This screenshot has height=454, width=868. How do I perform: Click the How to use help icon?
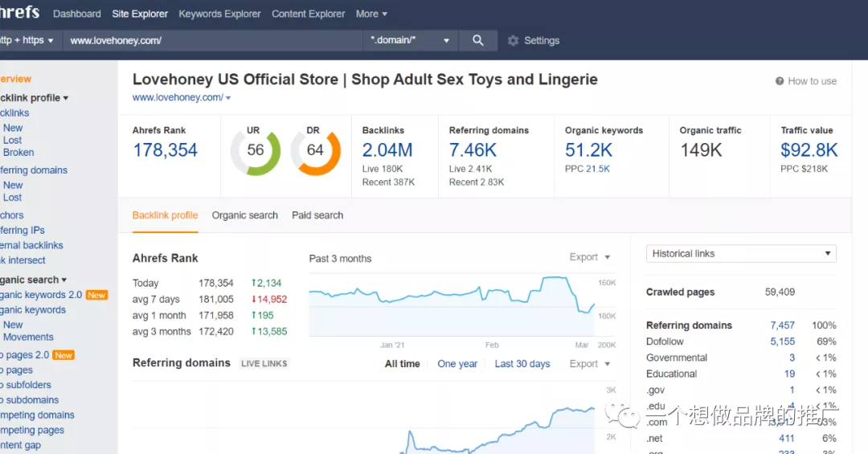click(x=780, y=81)
